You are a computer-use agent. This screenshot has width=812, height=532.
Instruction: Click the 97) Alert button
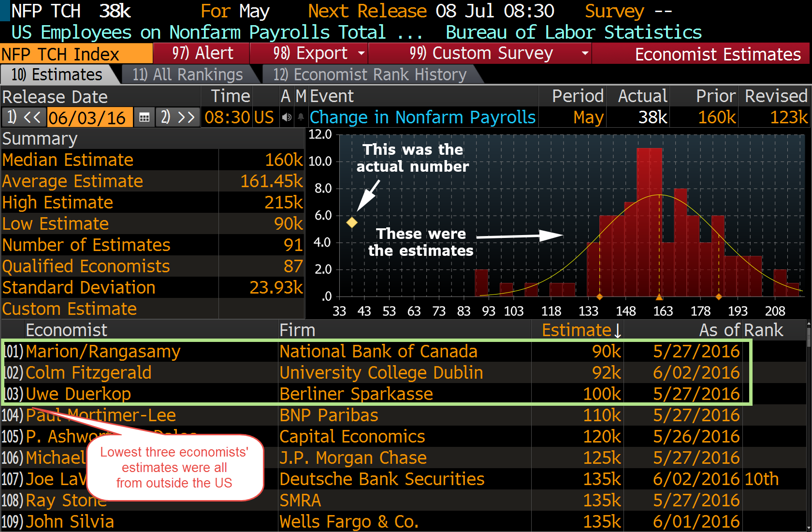pyautogui.click(x=202, y=53)
